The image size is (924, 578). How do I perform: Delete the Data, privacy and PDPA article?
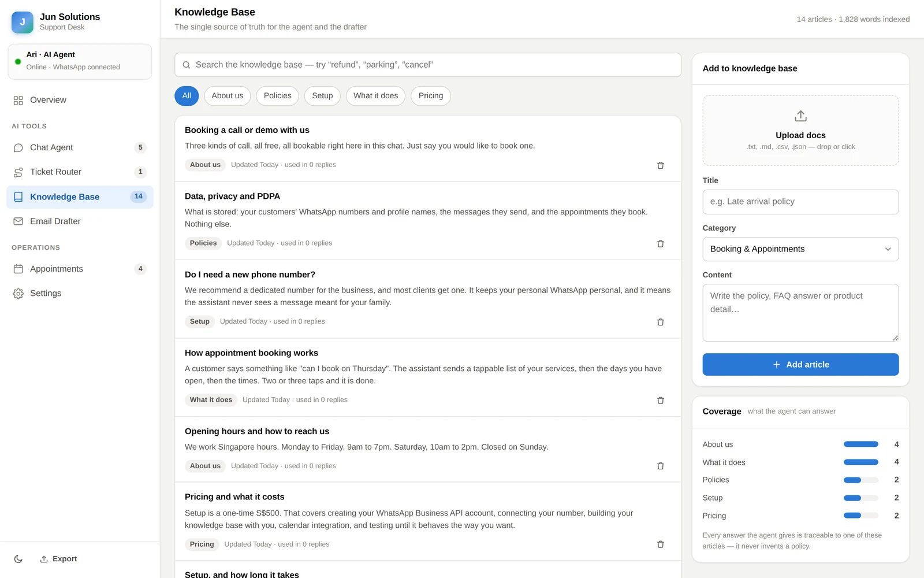click(660, 244)
